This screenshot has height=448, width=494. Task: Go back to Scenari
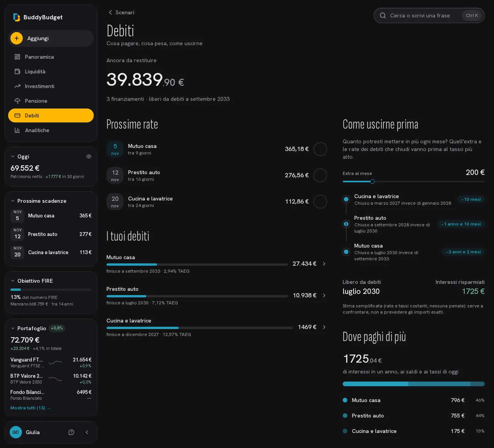coord(121,12)
